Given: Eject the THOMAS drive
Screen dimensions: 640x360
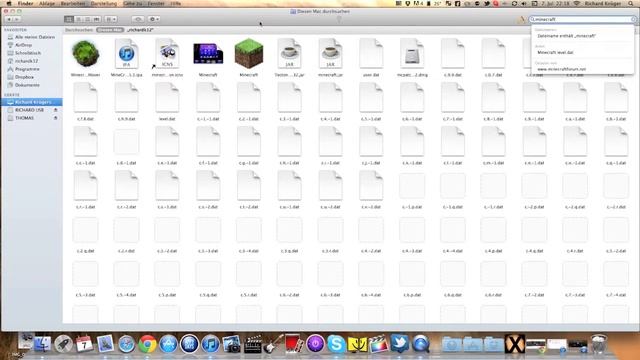Looking at the screenshot, I should coord(56,118).
